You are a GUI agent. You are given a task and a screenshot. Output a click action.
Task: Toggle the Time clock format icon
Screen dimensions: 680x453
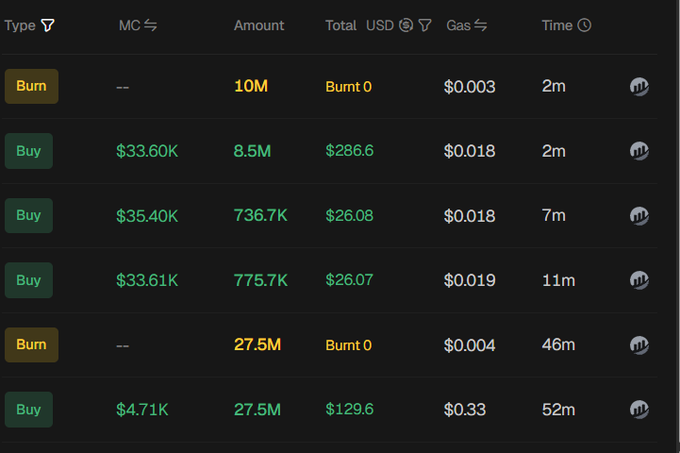(x=584, y=26)
